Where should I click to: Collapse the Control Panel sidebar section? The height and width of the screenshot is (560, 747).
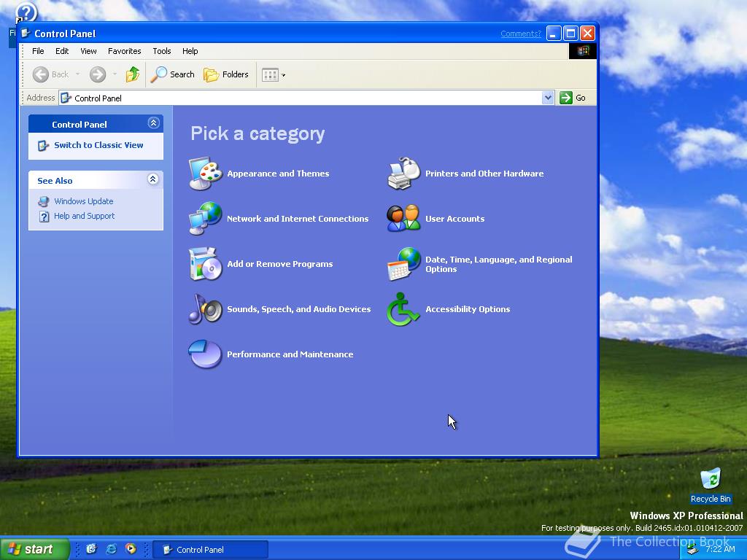(x=153, y=122)
